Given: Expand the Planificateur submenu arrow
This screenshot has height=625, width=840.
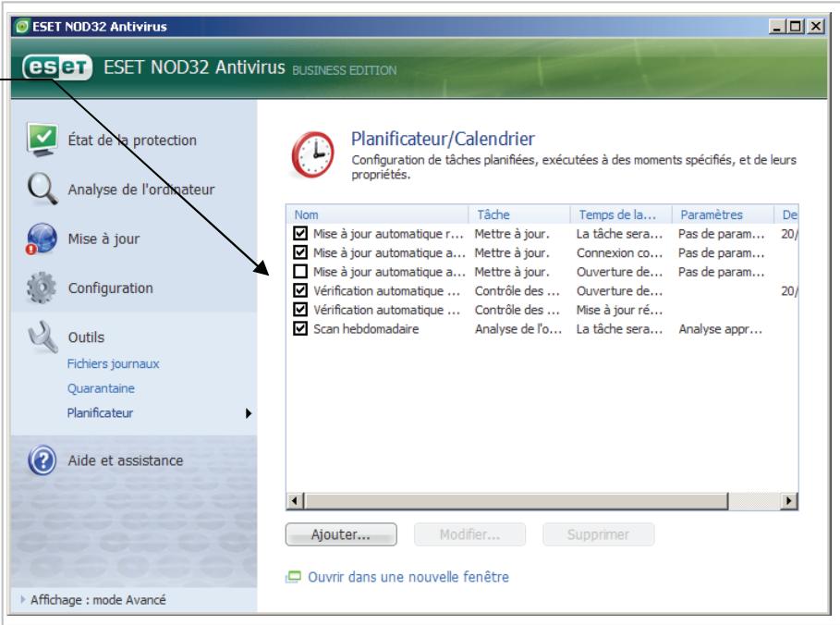Looking at the screenshot, I should click(249, 413).
